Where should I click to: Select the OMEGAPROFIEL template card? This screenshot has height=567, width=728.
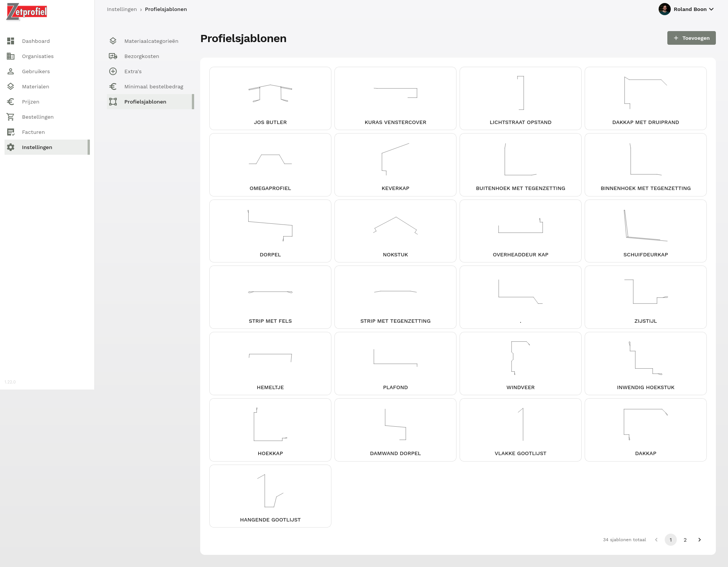pyautogui.click(x=270, y=165)
